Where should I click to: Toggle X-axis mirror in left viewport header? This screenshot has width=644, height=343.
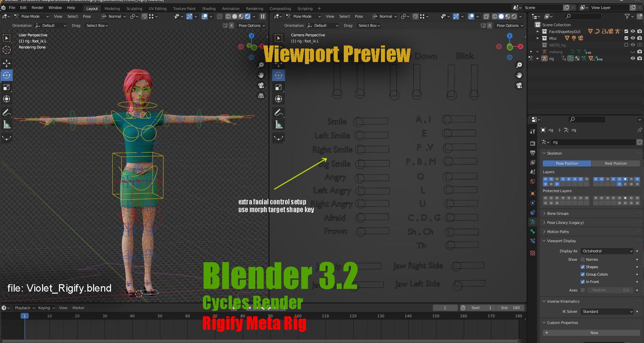231,26
